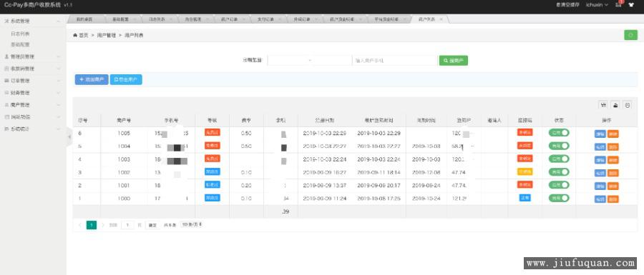Viewport: 644px width, 275px height.
Task: Toggle status switch for merchant 1003
Action: pyautogui.click(x=559, y=159)
